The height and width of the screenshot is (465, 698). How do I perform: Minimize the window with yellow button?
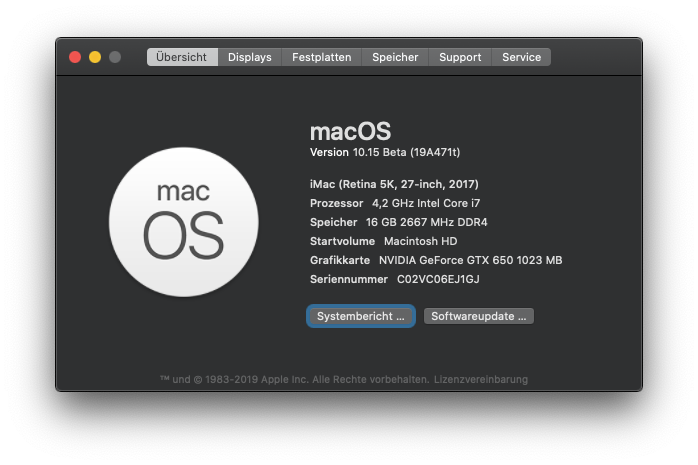tap(95, 57)
